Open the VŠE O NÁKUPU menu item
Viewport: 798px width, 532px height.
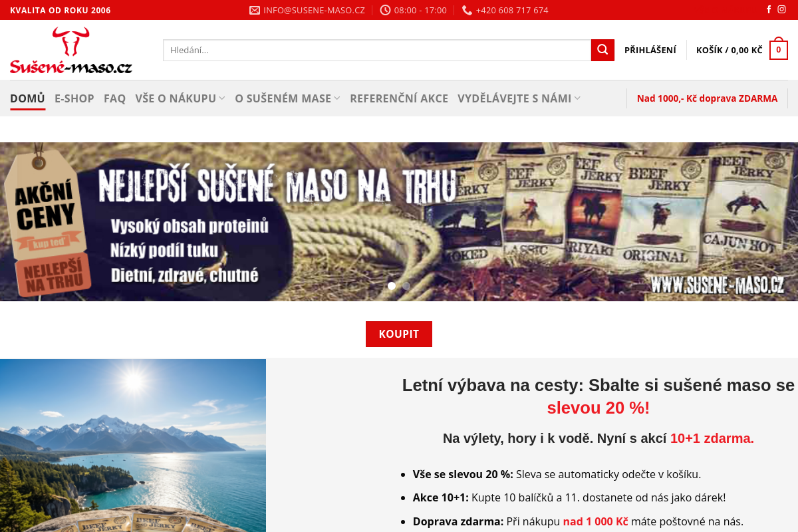pyautogui.click(x=176, y=98)
